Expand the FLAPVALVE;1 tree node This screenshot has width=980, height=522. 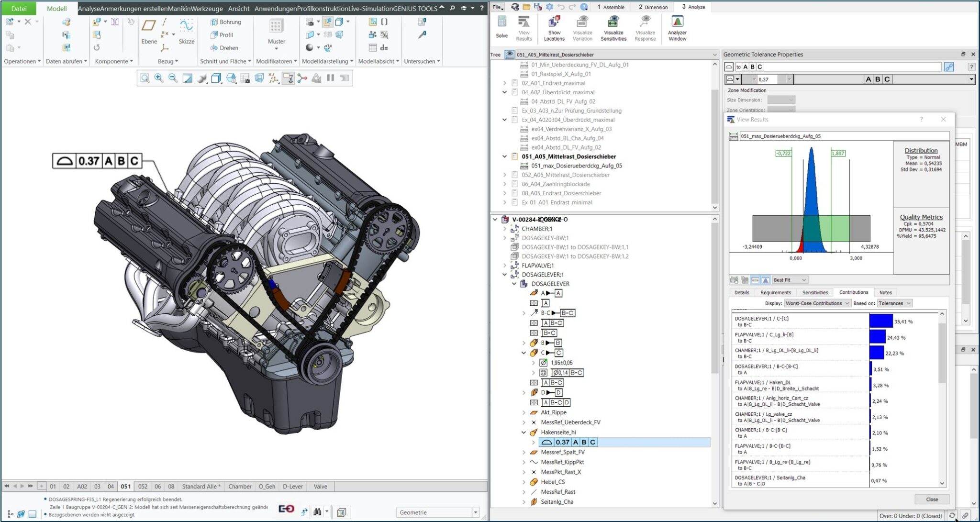tap(504, 266)
